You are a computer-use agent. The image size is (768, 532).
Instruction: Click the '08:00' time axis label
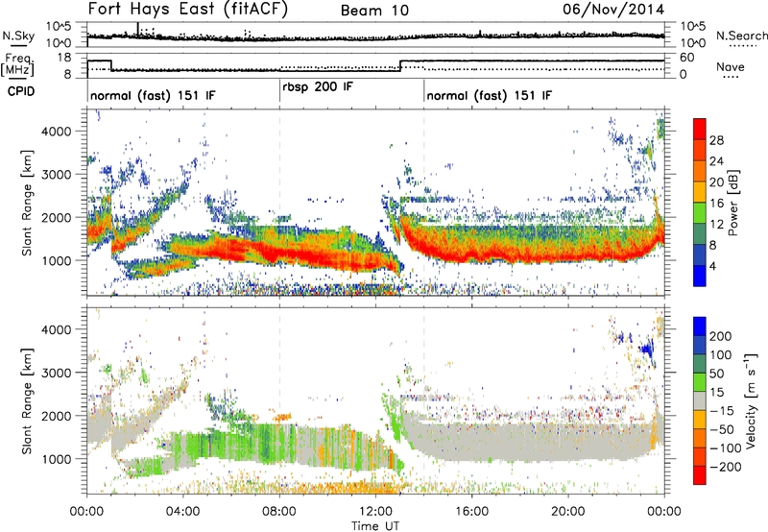click(x=279, y=512)
